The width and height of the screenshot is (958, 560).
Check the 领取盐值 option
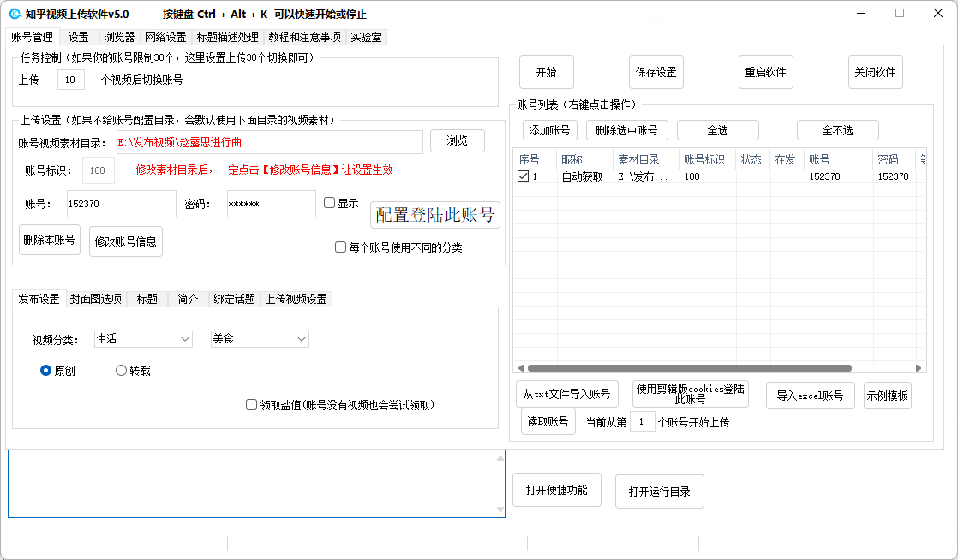[x=252, y=404]
